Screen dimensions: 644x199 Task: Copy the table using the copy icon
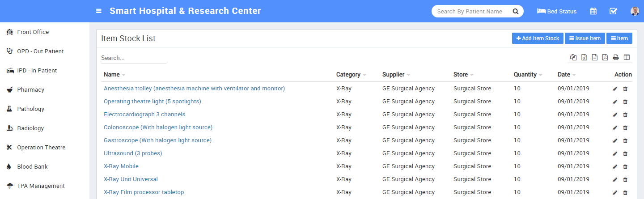(573, 57)
